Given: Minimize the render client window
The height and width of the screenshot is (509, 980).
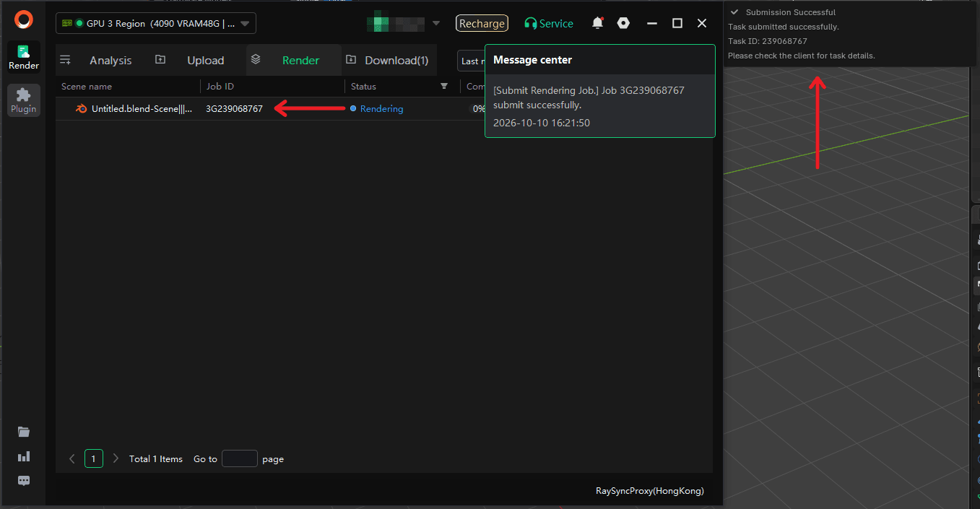Looking at the screenshot, I should click(652, 23).
